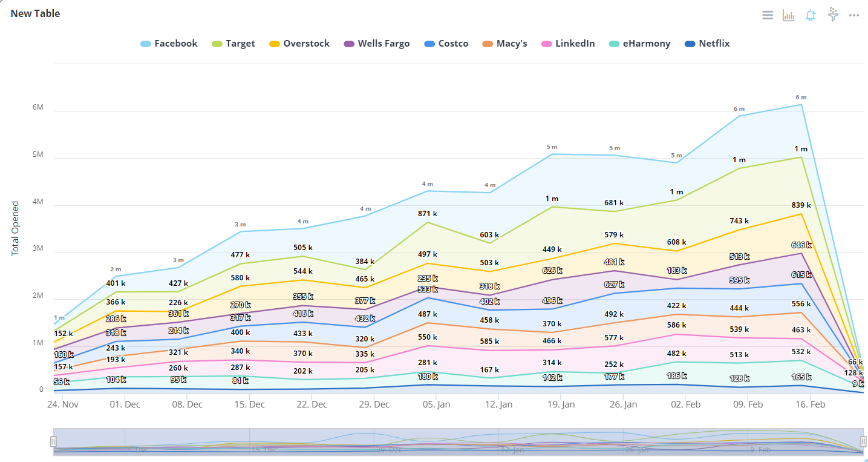Open the filter funnel icon
The width and height of the screenshot is (868, 462).
click(833, 15)
